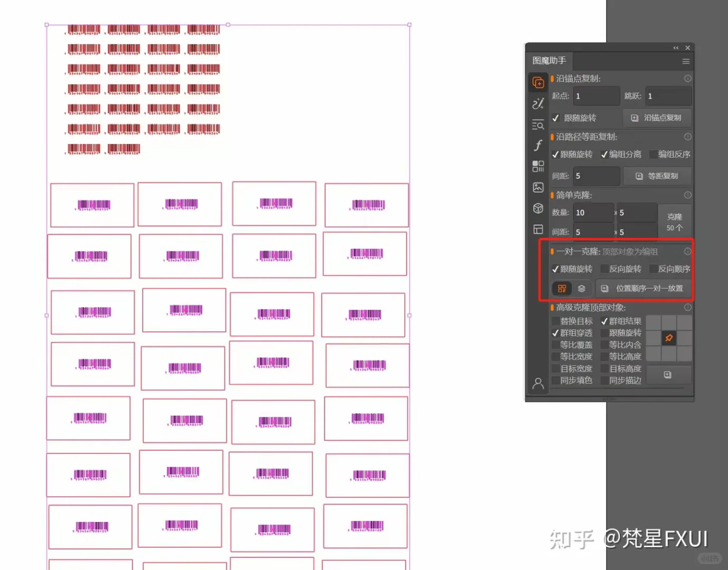Viewport: 728px width, 570px height.
Task: Toggle 跟随旋转 under 沿锚点复制
Action: 555,118
